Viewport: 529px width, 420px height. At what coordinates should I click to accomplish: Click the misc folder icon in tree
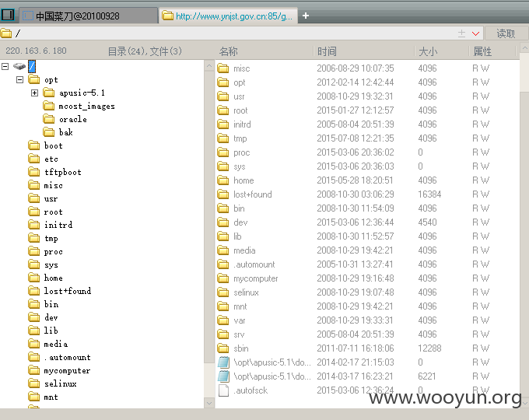[33, 185]
